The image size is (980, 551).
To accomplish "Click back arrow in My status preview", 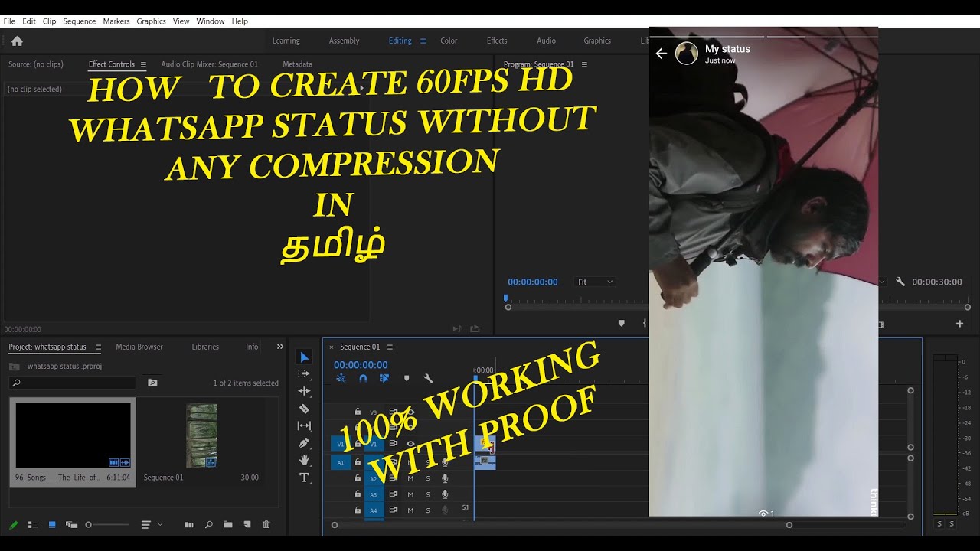I will tap(661, 53).
